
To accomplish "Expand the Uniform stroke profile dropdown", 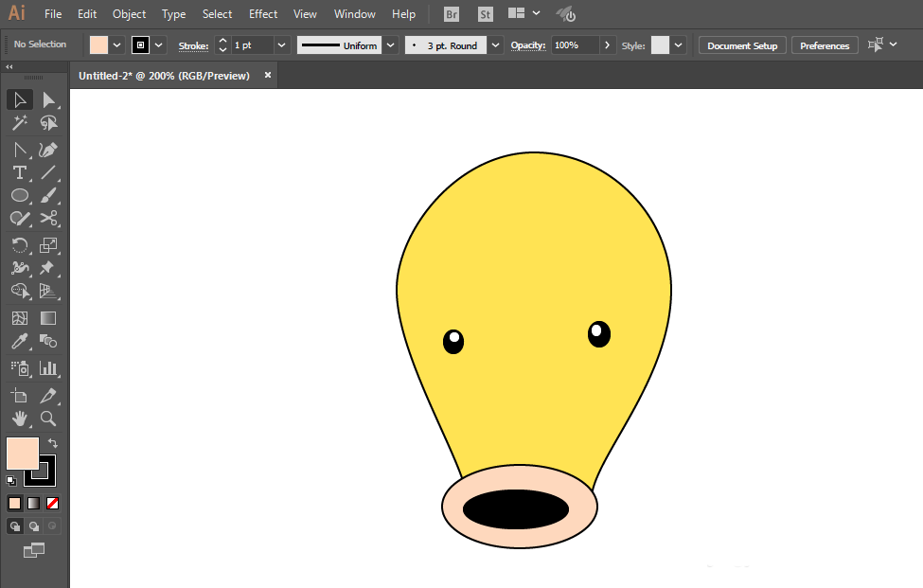I will click(390, 45).
